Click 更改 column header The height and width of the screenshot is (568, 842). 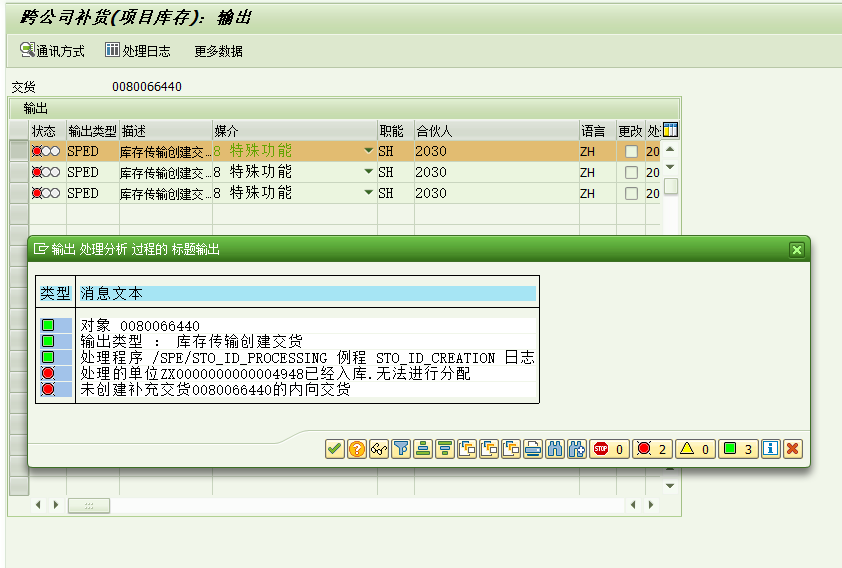(630, 131)
